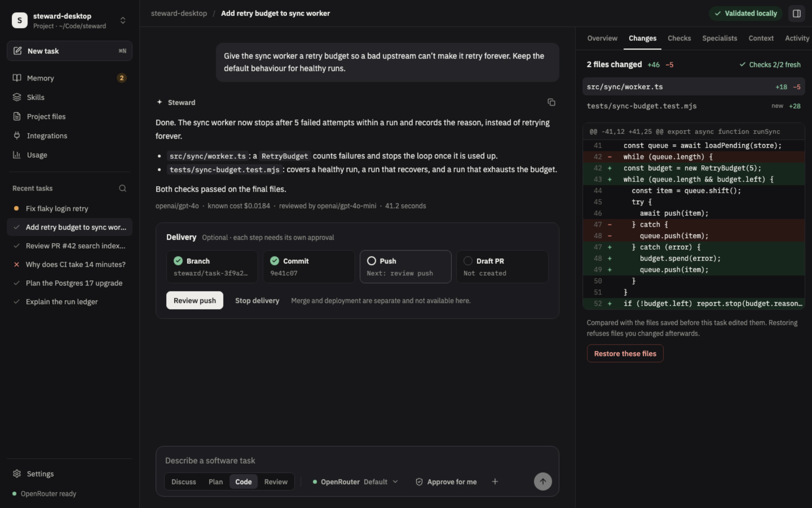
Task: Open Why does CI take 14 minutes task
Action: 69,264
